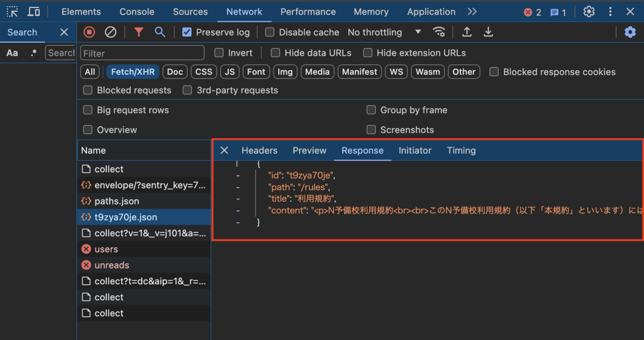Click the Search panel input field
Image resolution: width=644 pixels, height=340 pixels.
[x=61, y=53]
